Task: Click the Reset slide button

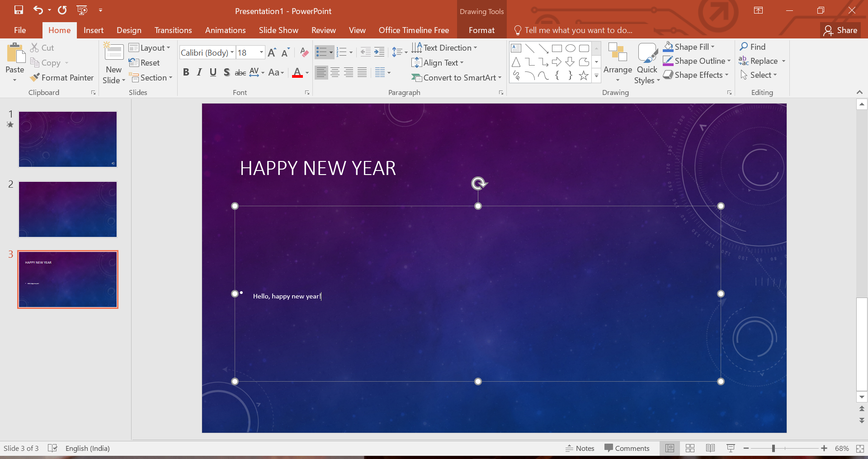Action: pos(144,63)
